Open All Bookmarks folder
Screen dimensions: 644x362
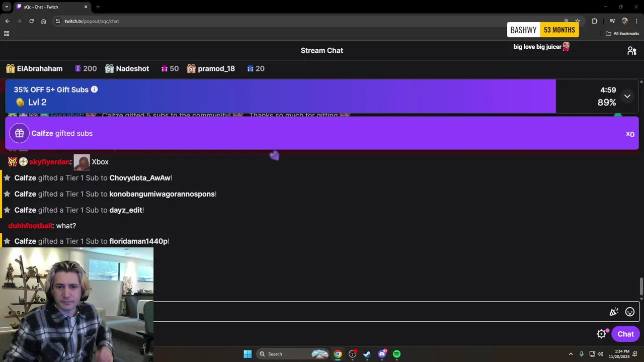point(622,34)
